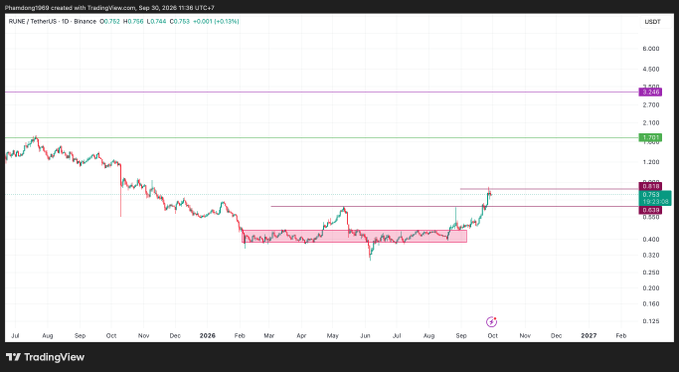This screenshot has height=372, width=679.
Task: Open the USDT currency label
Action: (652, 22)
